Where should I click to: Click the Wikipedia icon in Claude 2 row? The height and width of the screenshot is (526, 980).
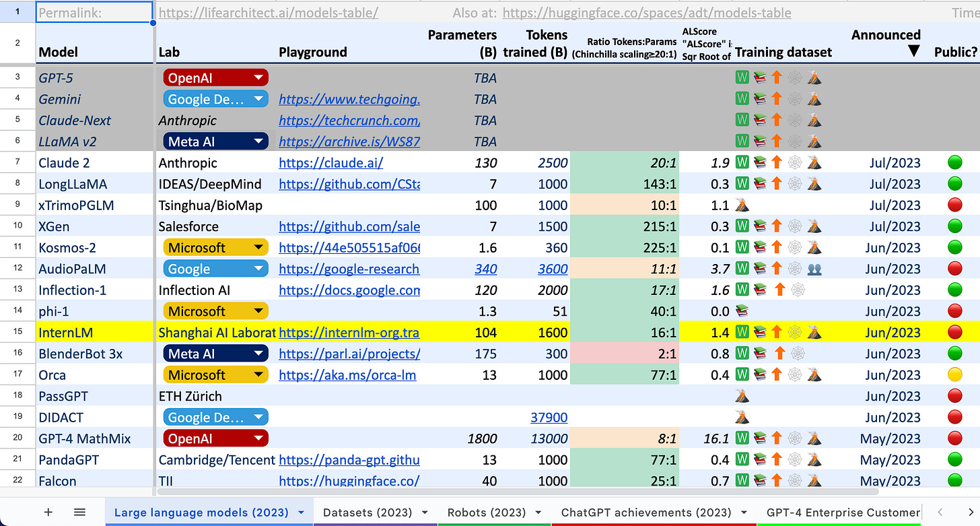pos(742,162)
